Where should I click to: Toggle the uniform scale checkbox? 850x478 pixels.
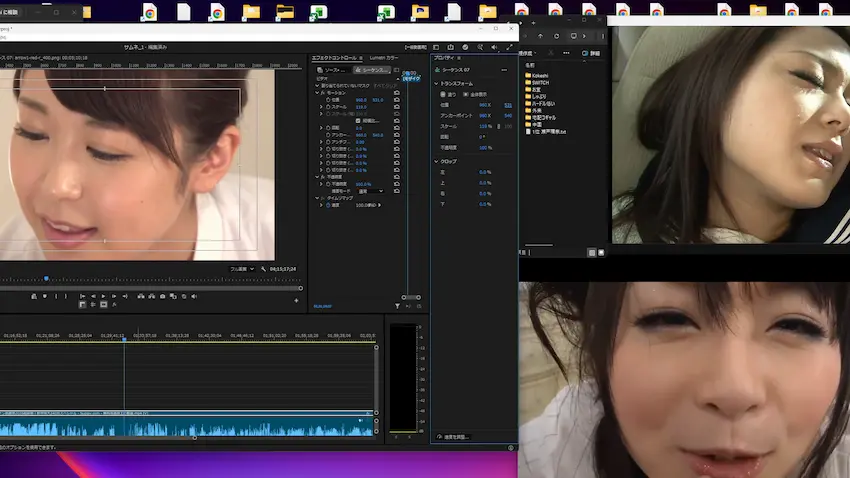click(x=358, y=121)
